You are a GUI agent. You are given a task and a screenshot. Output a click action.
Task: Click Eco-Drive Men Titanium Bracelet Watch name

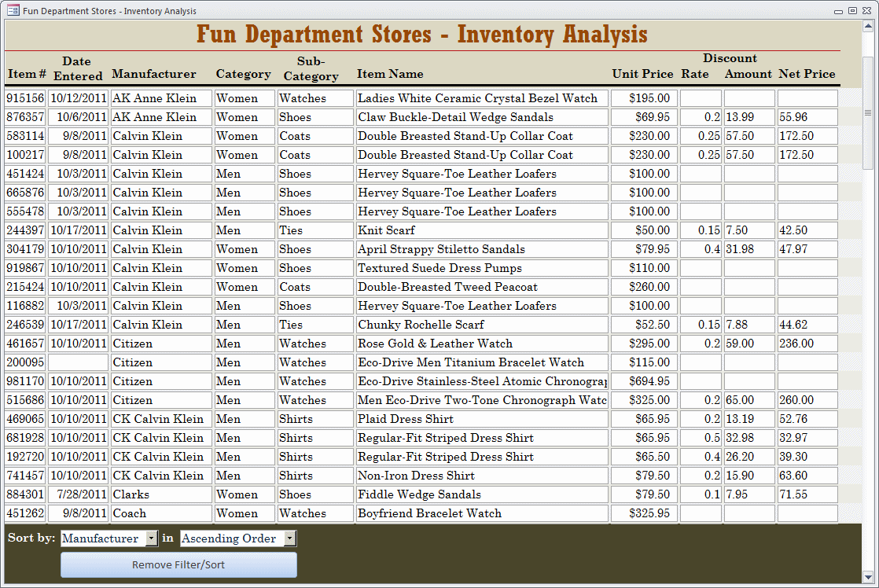pyautogui.click(x=482, y=362)
